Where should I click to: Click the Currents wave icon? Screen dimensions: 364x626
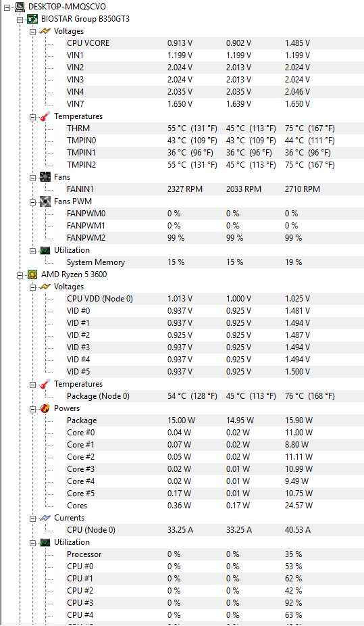(x=45, y=518)
